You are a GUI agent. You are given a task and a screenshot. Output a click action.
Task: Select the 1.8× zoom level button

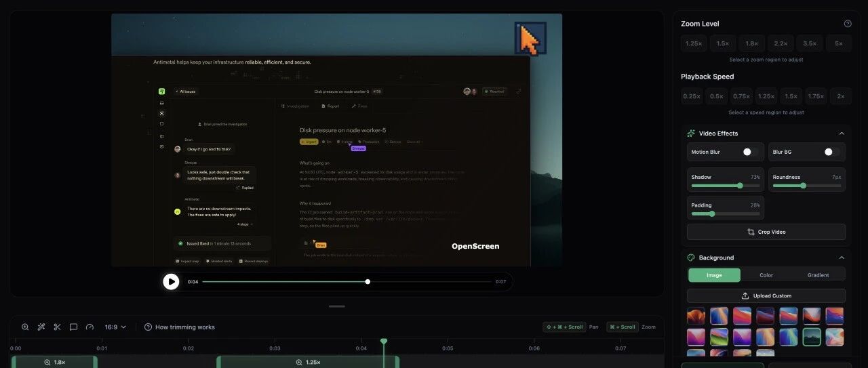[752, 43]
